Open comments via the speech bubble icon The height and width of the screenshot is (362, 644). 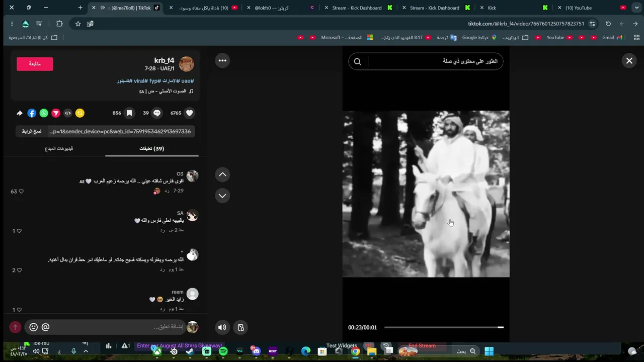[x=157, y=113]
